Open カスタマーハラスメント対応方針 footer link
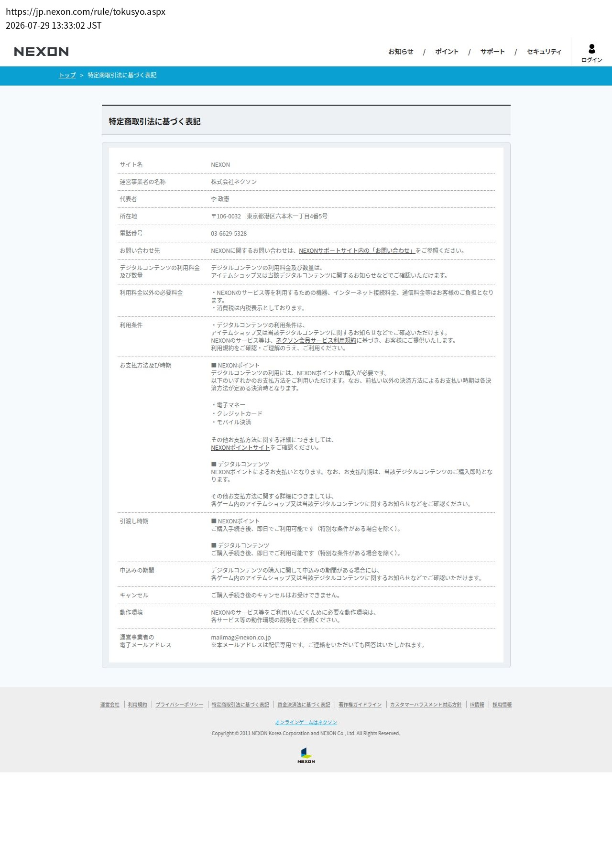This screenshot has width=612, height=868. click(426, 705)
